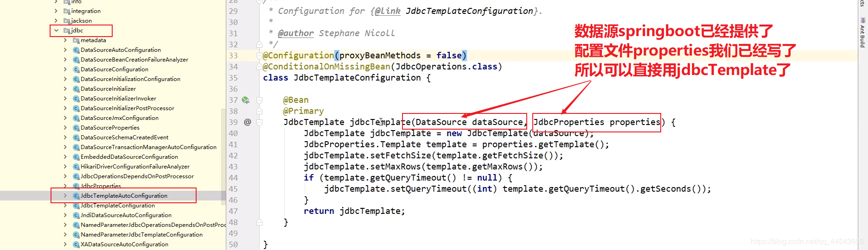Toggle the code fold marker on line 33

[259, 56]
